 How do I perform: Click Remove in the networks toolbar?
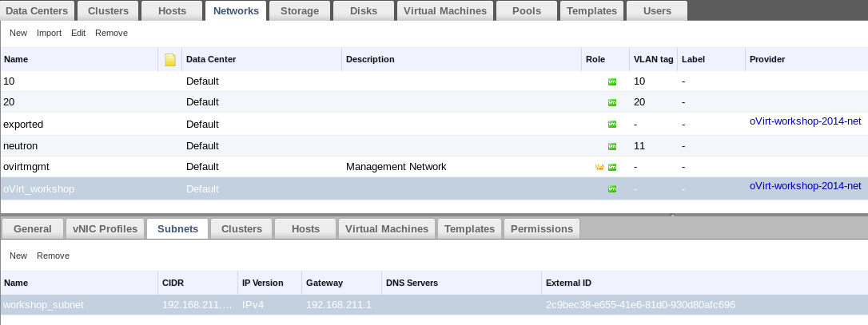click(111, 34)
